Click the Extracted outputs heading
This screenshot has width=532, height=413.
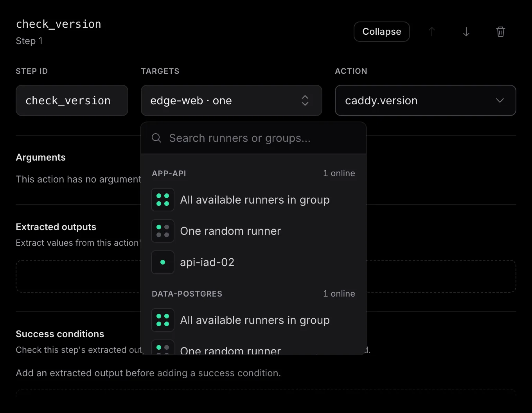click(x=56, y=227)
